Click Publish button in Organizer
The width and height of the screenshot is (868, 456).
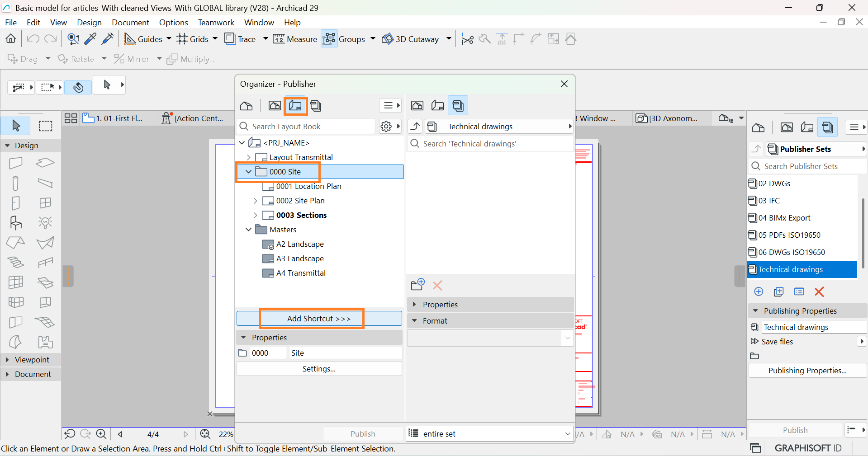click(363, 434)
